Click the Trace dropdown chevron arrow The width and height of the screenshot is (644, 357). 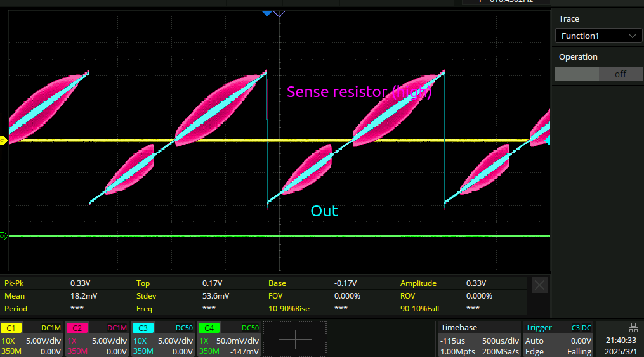(632, 36)
